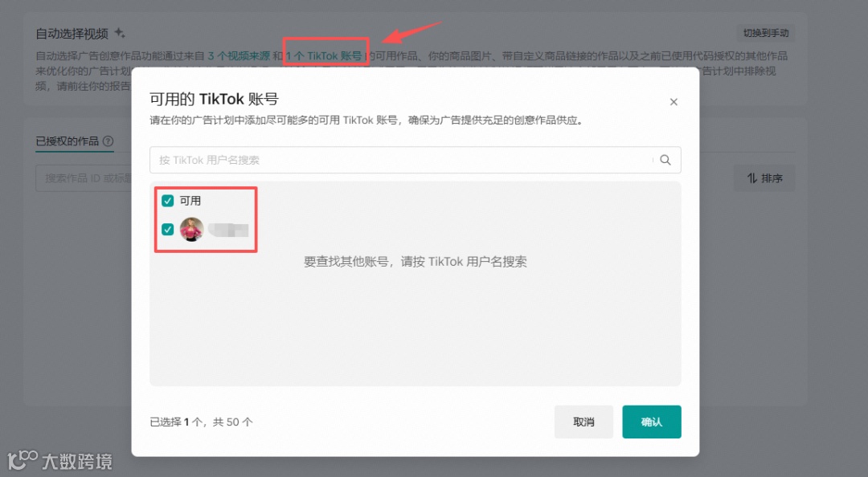
Task: Click help icon beside 已授权的作品
Action: 108,141
